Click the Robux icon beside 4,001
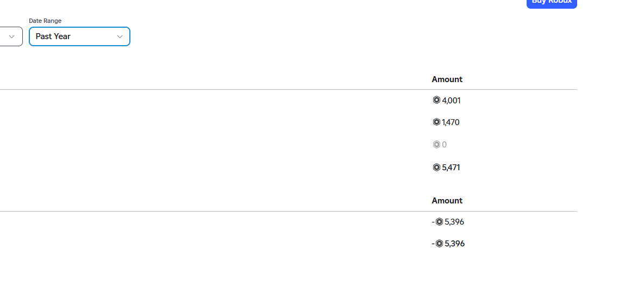 [x=436, y=100]
